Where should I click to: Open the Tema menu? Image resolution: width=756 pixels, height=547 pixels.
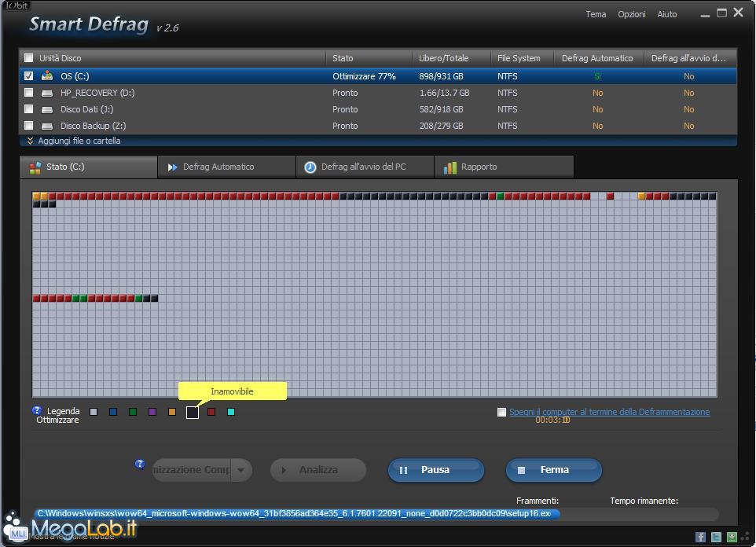click(596, 14)
